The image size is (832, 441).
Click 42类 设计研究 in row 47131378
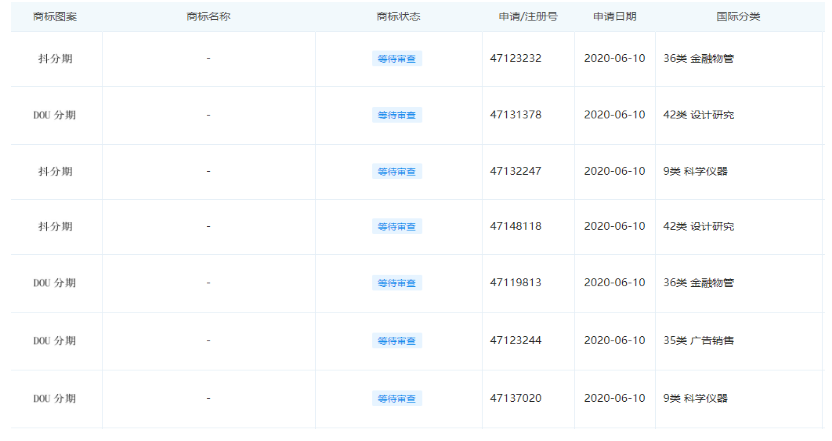coord(699,115)
